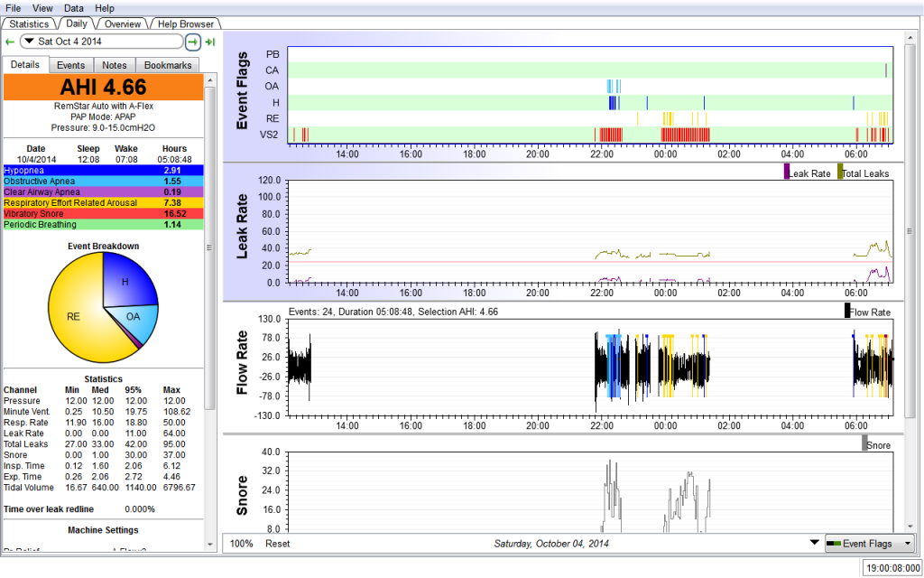The image size is (924, 578).
Task: Open the Statistics tab
Action: point(29,23)
